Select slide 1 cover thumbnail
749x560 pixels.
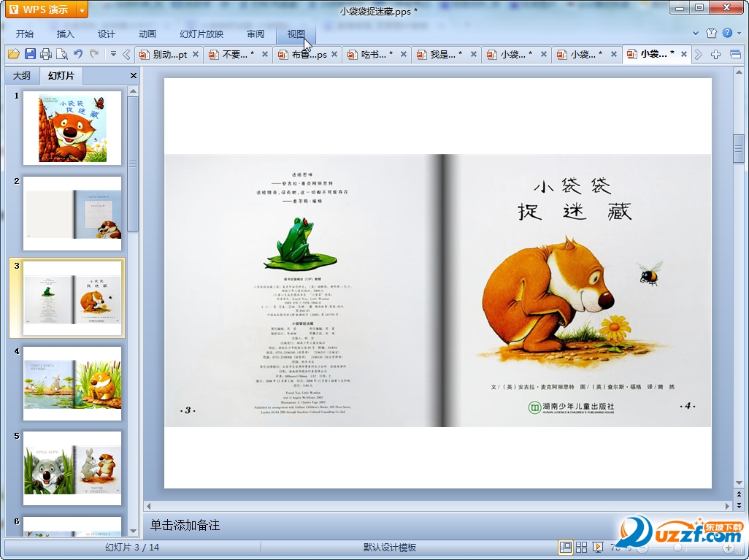[x=72, y=128]
